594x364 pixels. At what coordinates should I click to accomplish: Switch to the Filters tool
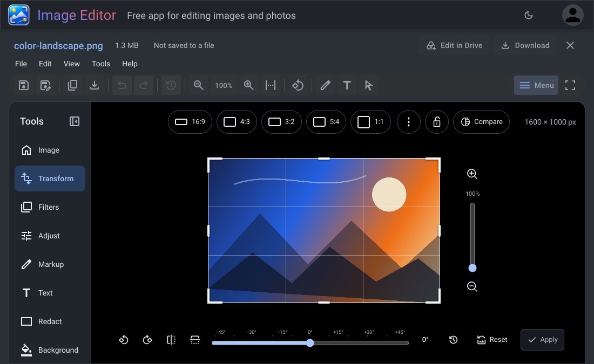pyautogui.click(x=50, y=208)
